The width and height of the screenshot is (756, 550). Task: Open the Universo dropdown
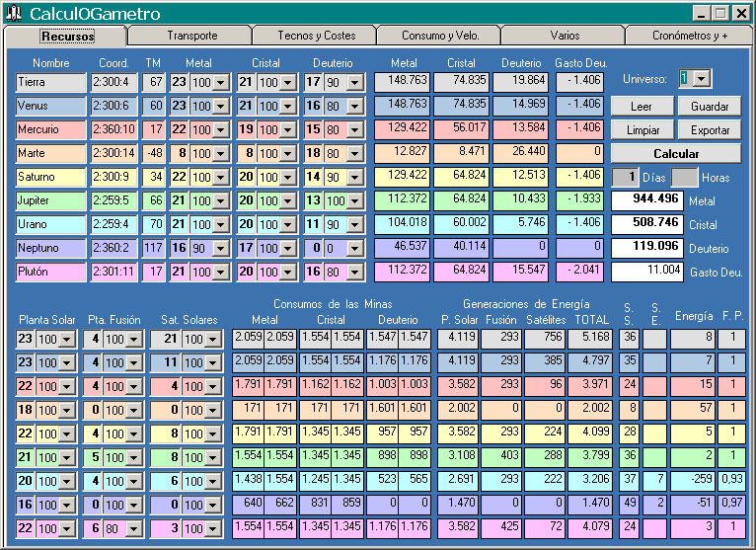(702, 78)
